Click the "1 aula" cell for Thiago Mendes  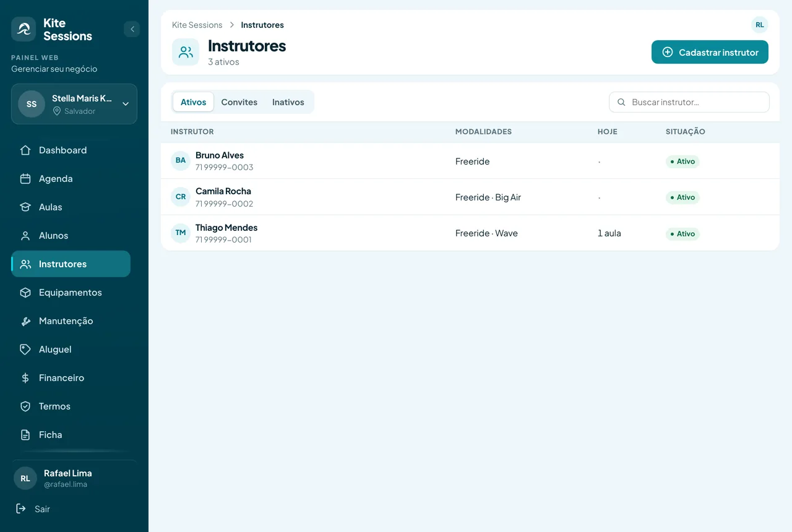[x=609, y=233]
